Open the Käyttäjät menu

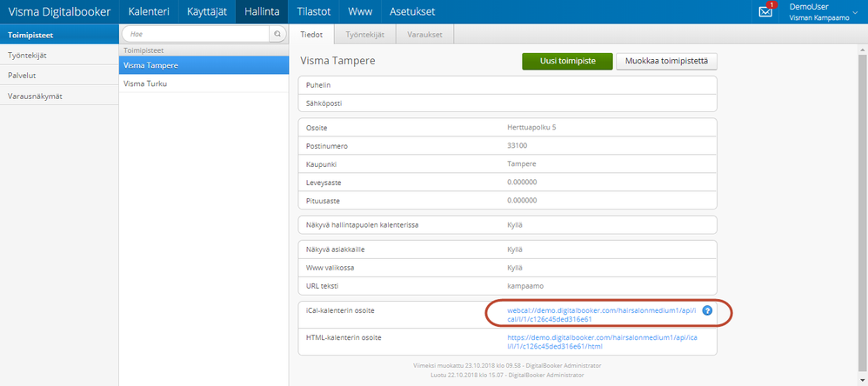(x=207, y=11)
